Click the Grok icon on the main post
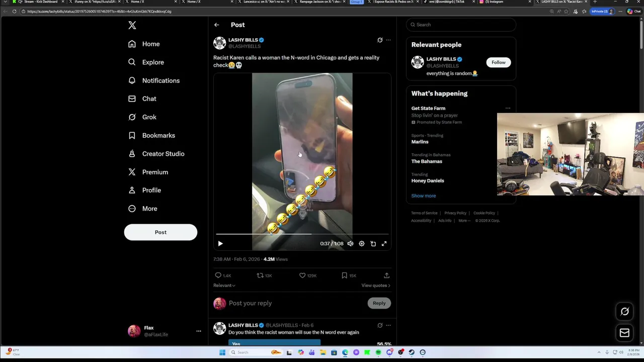644x362 pixels. (380, 40)
